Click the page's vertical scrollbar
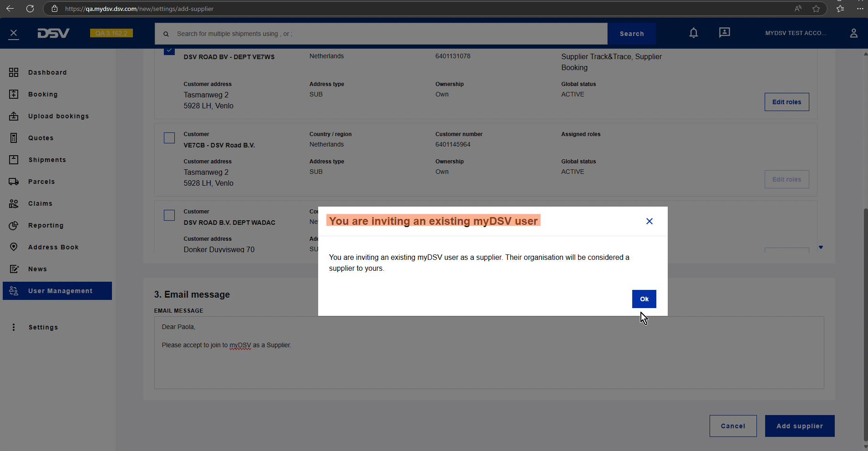Viewport: 868px width, 451px height. click(865, 319)
